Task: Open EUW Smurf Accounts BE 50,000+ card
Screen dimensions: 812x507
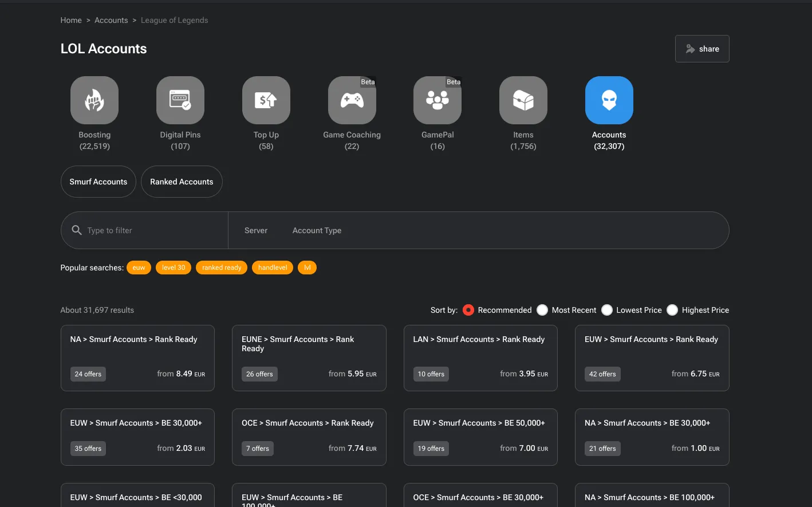Action: (480, 437)
